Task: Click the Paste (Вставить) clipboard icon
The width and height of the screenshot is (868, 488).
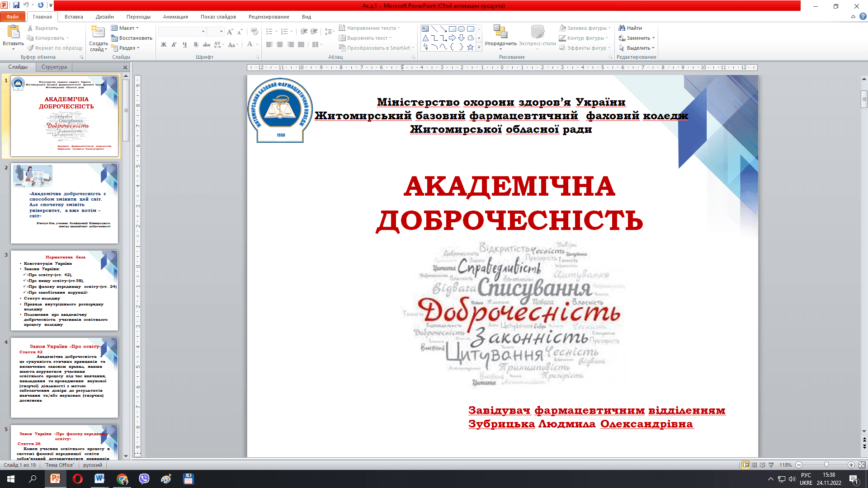Action: point(13,32)
